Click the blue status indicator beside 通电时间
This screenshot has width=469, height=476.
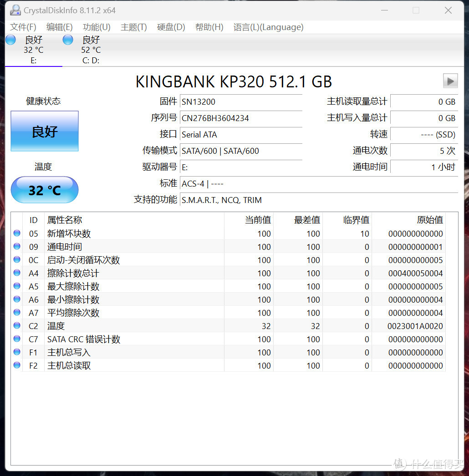(17, 247)
